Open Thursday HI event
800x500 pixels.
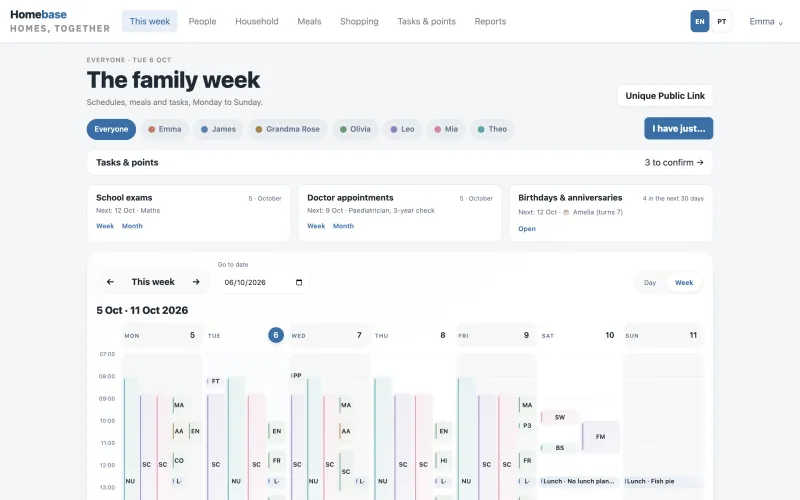coord(443,460)
